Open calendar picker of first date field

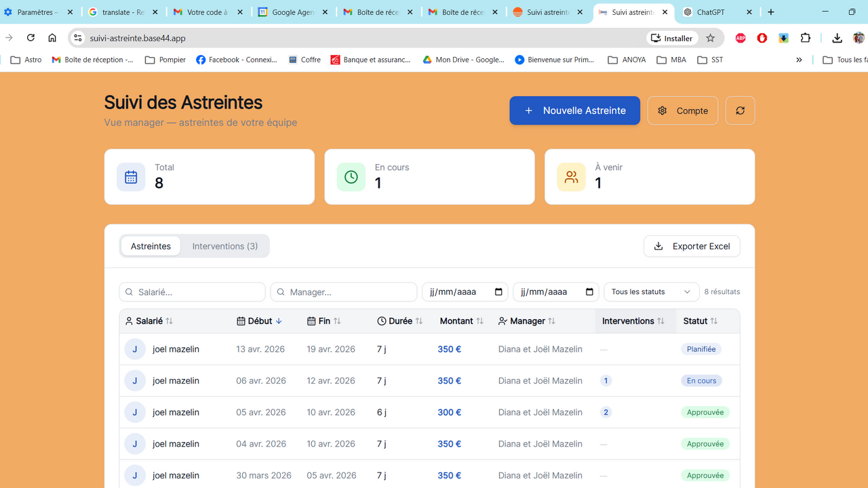pos(498,292)
